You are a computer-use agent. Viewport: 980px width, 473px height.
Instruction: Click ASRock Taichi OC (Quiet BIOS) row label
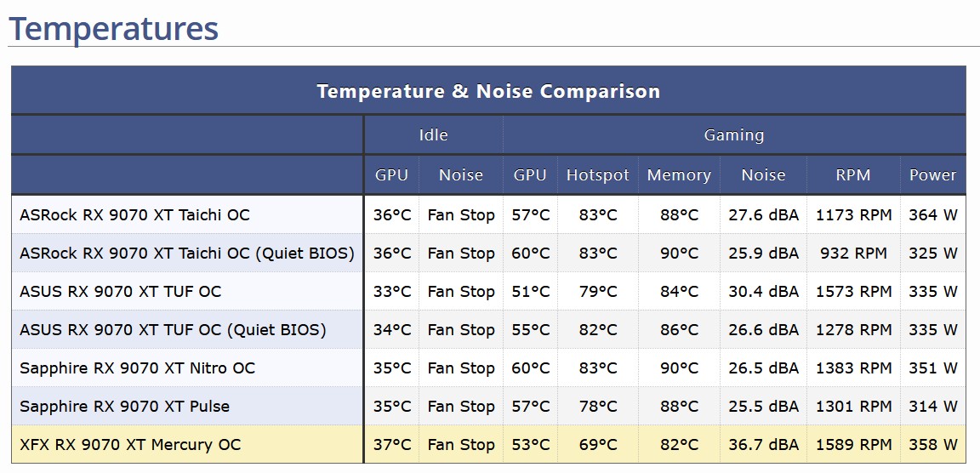pos(187,253)
